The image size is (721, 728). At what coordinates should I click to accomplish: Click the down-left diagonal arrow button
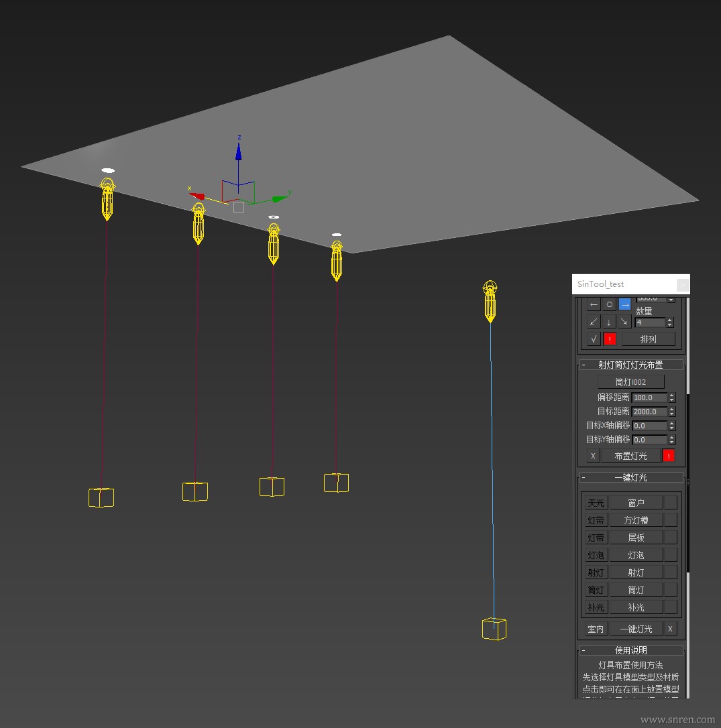point(594,322)
